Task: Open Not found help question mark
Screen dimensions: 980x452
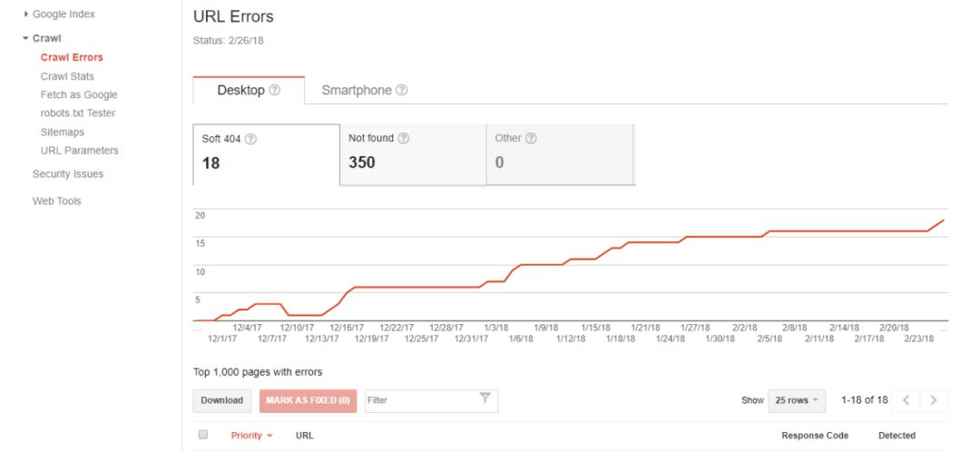Action: 404,138
